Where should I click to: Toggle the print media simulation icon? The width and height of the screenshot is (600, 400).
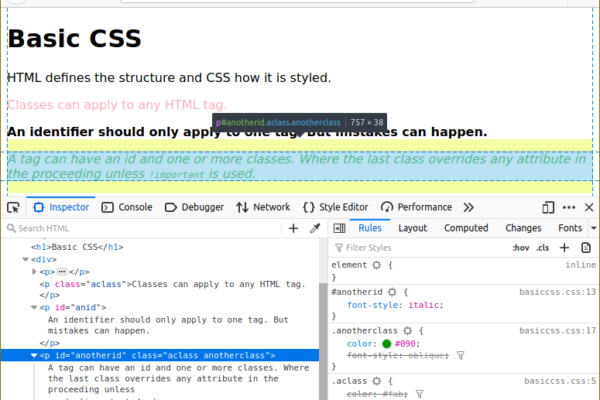tap(586, 248)
